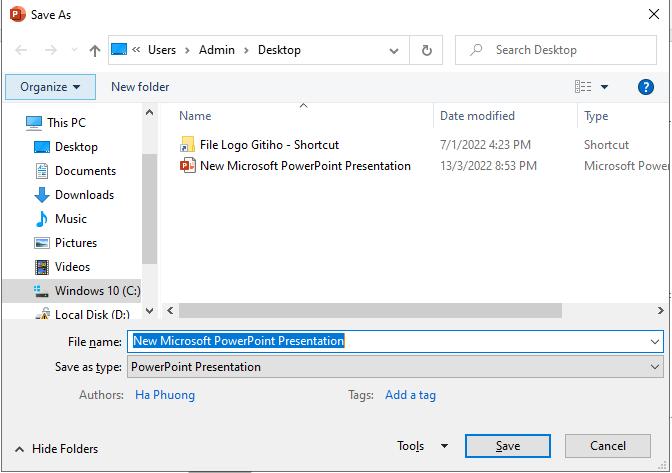Select New Microsoft PowerPoint Presentation file
Screen dimensions: 672x473
(305, 166)
